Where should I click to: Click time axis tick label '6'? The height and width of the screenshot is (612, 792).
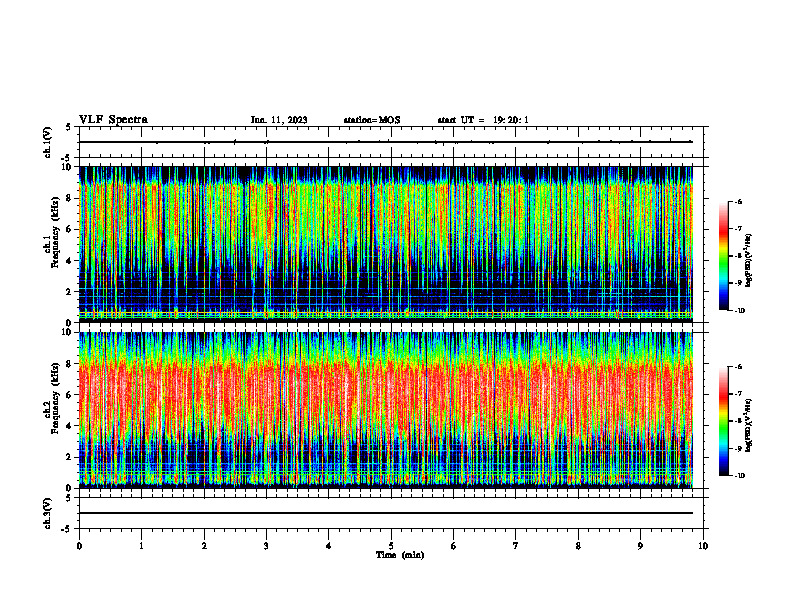453,546
